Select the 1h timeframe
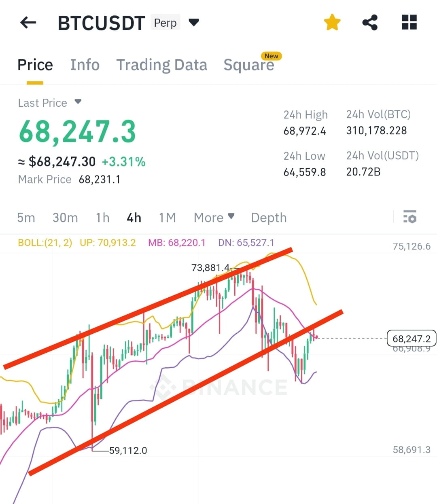437x504 pixels. [x=102, y=217]
